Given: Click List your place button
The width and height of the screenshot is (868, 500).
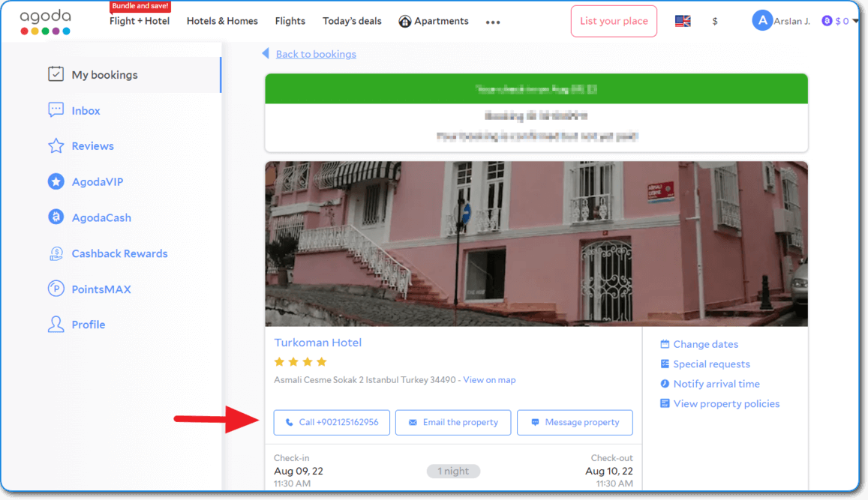Looking at the screenshot, I should [614, 21].
